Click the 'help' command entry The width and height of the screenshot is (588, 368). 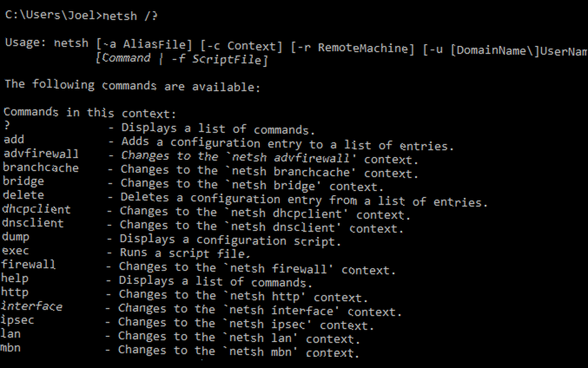(x=15, y=279)
